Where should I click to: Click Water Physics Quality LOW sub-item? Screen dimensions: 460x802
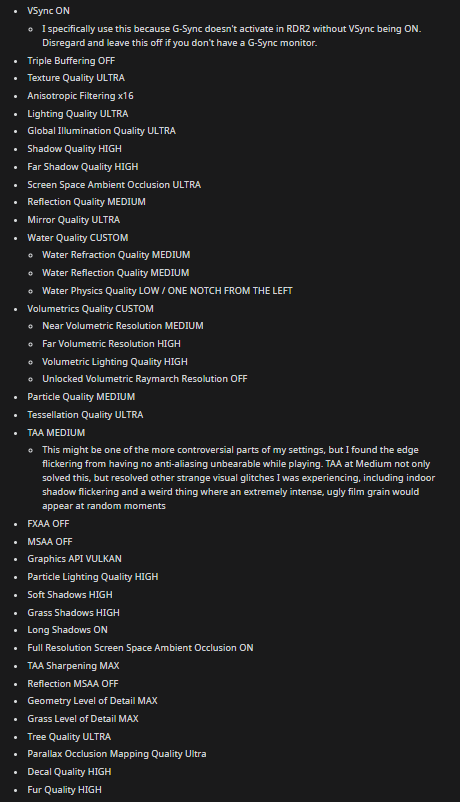(167, 291)
